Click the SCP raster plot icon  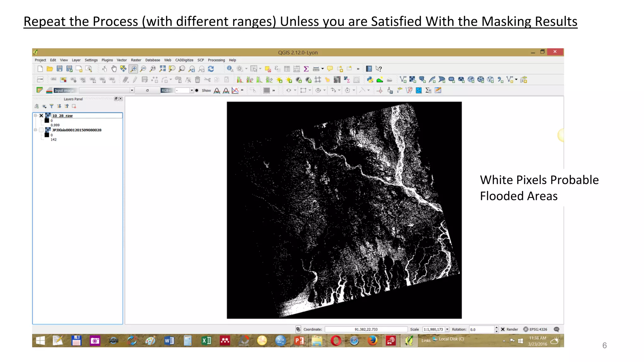click(235, 90)
